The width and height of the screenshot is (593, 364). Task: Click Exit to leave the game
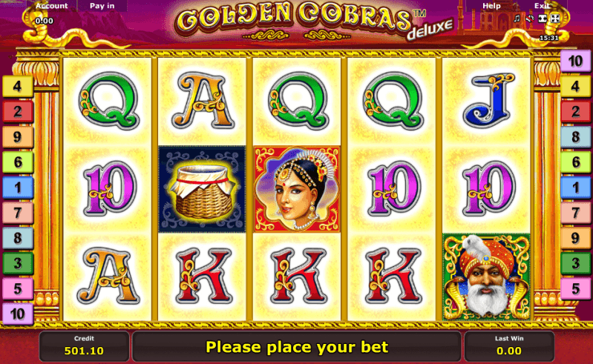click(x=542, y=6)
